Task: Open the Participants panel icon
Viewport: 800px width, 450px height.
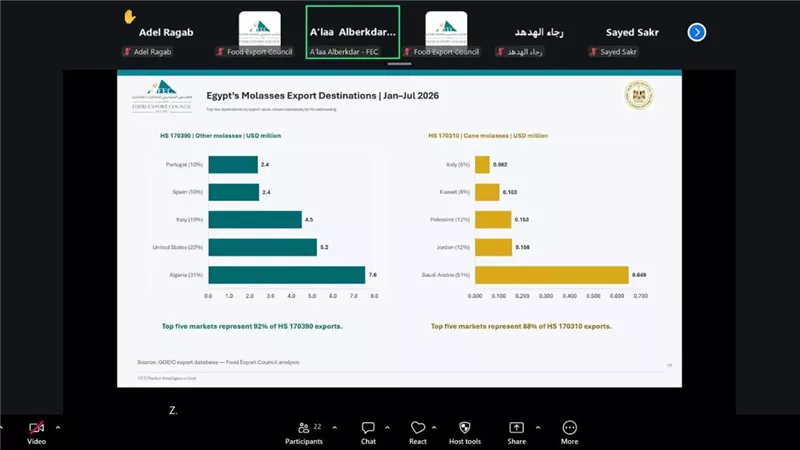Action: point(304,428)
